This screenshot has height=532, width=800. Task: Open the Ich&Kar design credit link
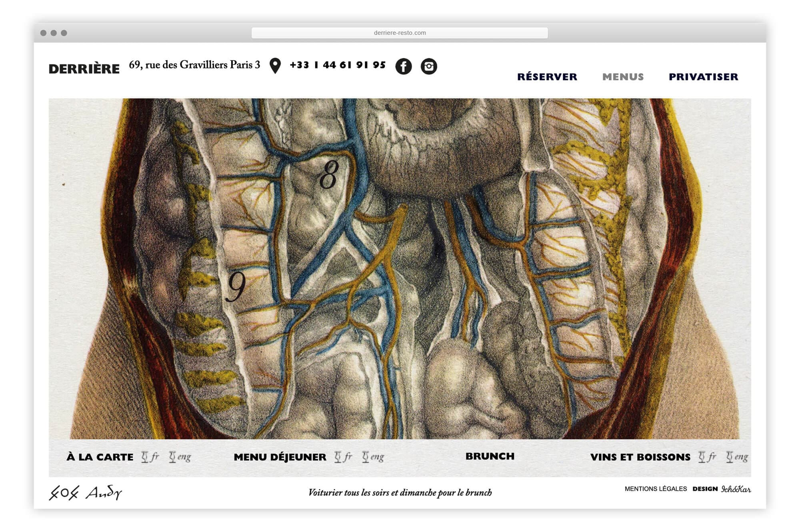click(736, 489)
